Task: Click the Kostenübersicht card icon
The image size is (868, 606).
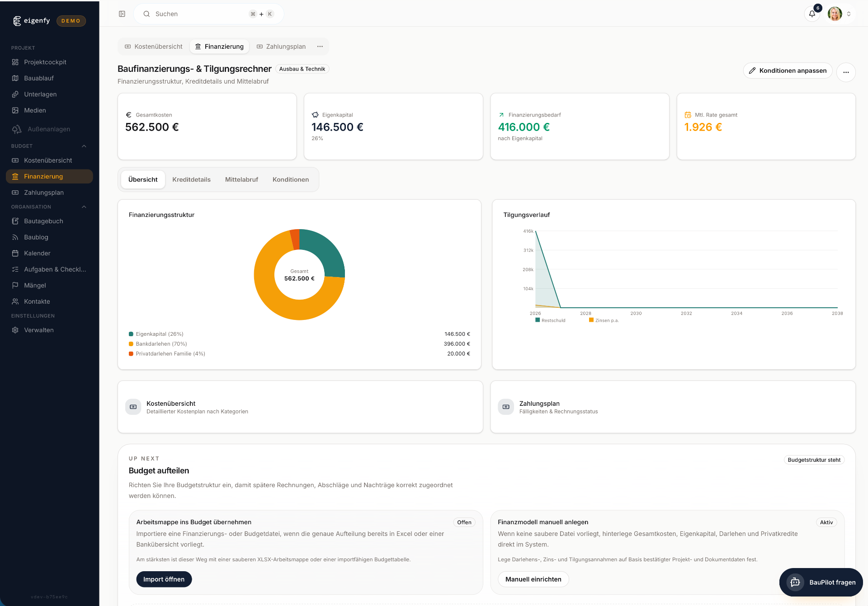Action: 133,407
